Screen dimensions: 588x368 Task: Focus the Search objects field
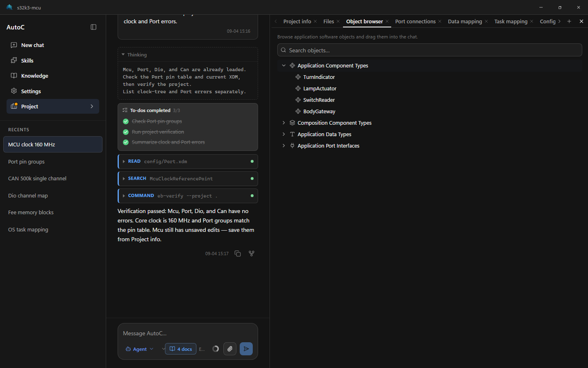click(430, 50)
